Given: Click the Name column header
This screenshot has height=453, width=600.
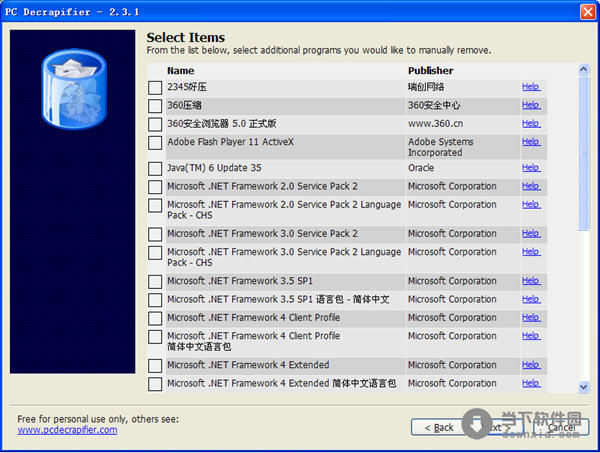Looking at the screenshot, I should click(181, 71).
